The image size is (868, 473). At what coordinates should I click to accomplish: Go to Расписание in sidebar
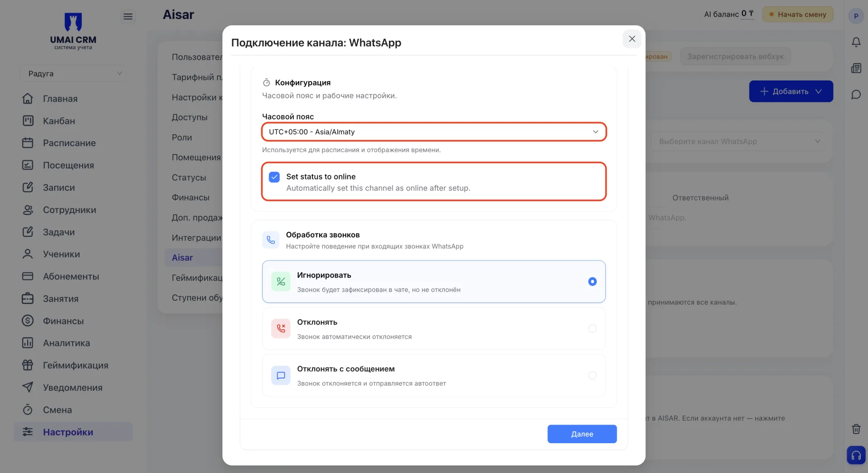[69, 143]
